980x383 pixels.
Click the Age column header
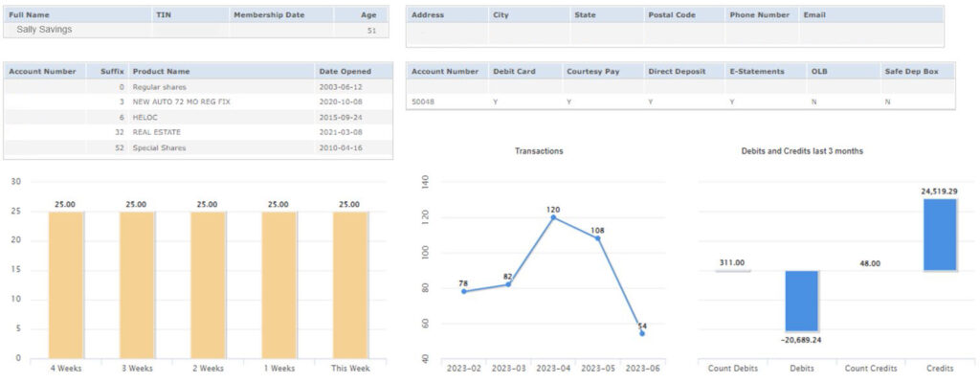[x=361, y=15]
